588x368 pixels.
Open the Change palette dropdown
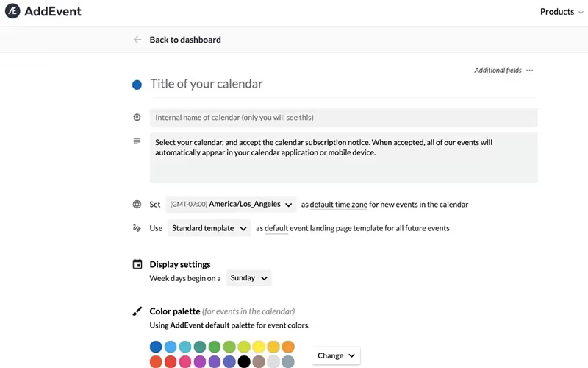click(336, 355)
